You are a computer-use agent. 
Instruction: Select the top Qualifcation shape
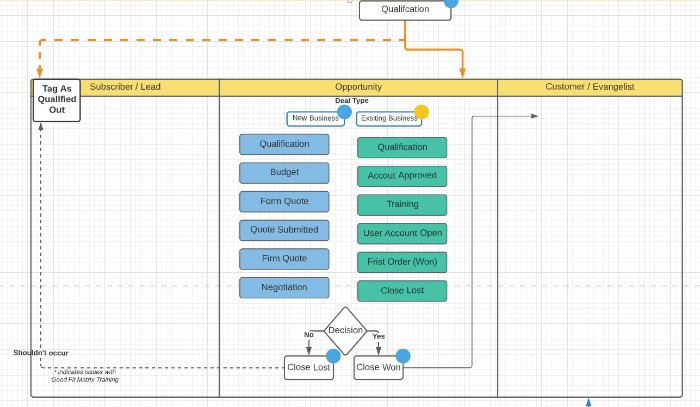coord(405,10)
